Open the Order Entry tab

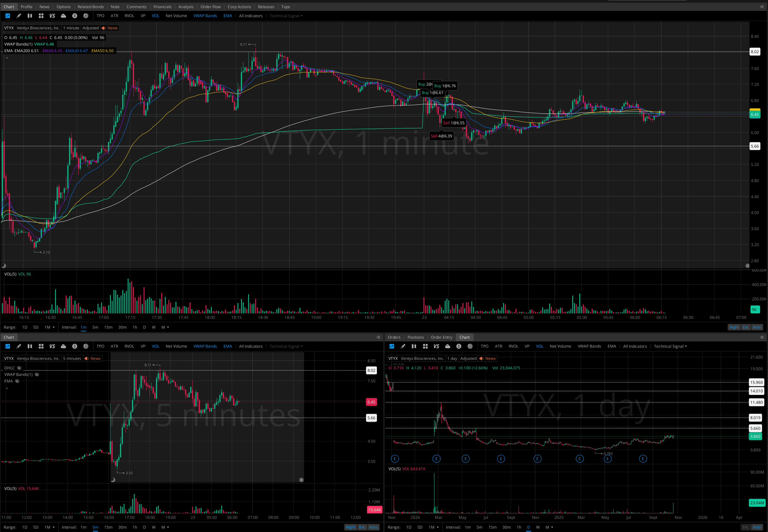click(x=441, y=337)
